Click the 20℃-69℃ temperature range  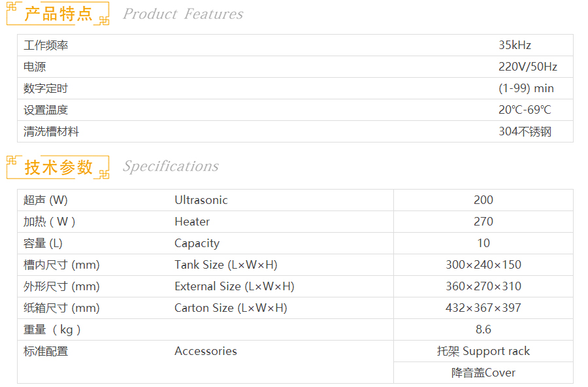point(525,110)
